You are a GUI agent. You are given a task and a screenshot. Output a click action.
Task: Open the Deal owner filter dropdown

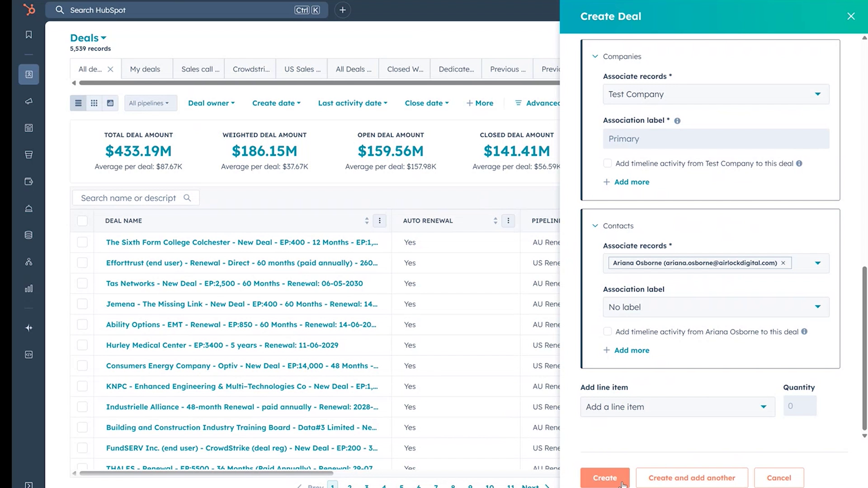point(211,103)
